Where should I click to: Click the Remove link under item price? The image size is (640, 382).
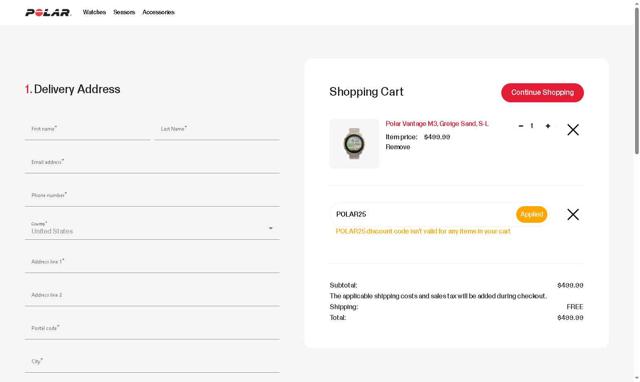tap(398, 147)
